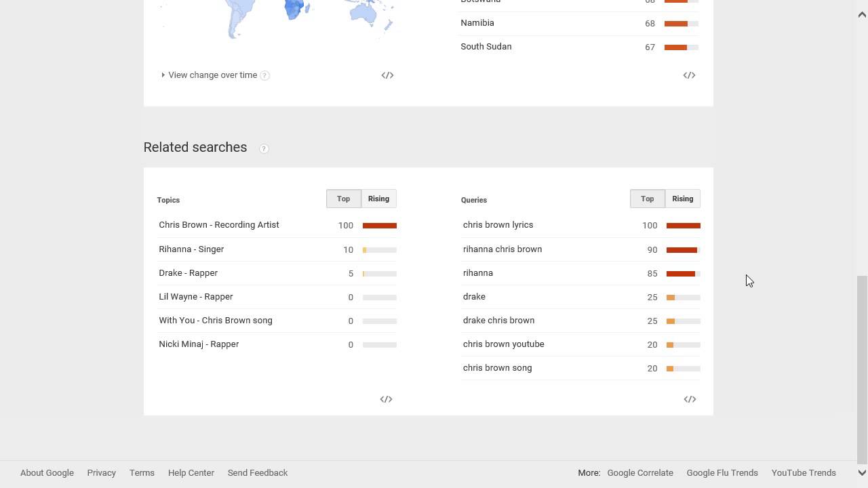Click the vertical scrollbar thumb
This screenshot has width=868, height=488.
coord(862,369)
